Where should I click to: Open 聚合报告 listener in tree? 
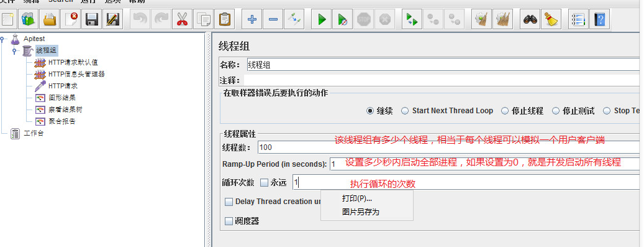pos(62,121)
